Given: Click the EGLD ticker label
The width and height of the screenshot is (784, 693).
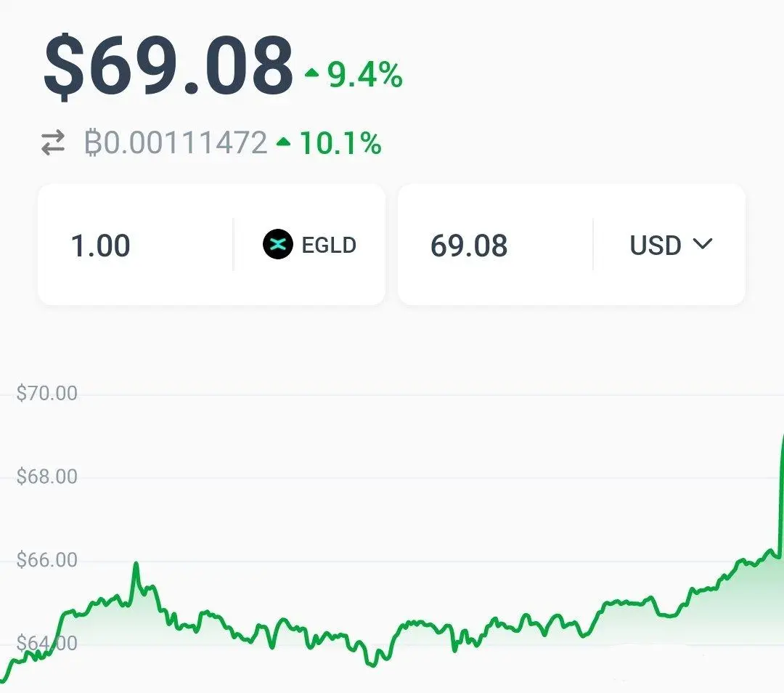Looking at the screenshot, I should 329,246.
